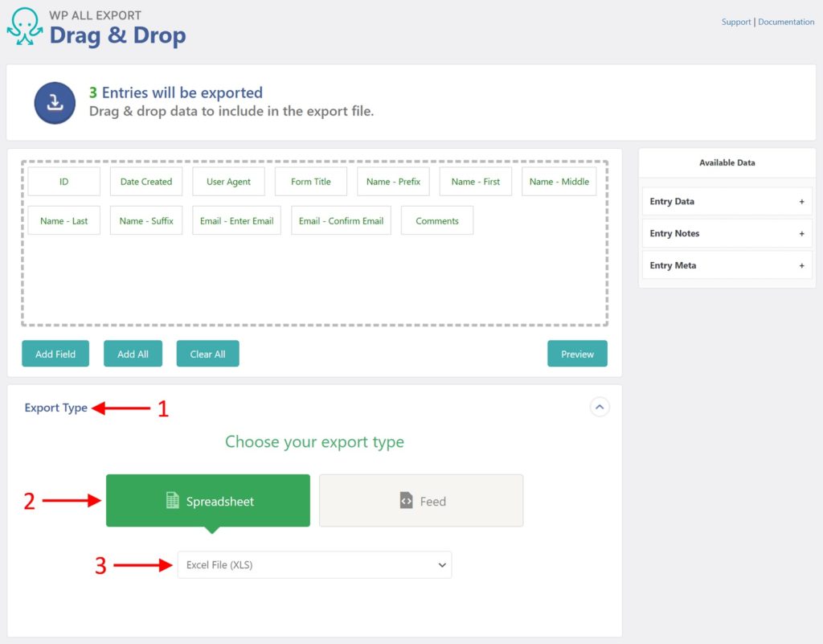Screen dimensions: 823x644
Task: Select the Comments field pill
Action: click(x=436, y=220)
